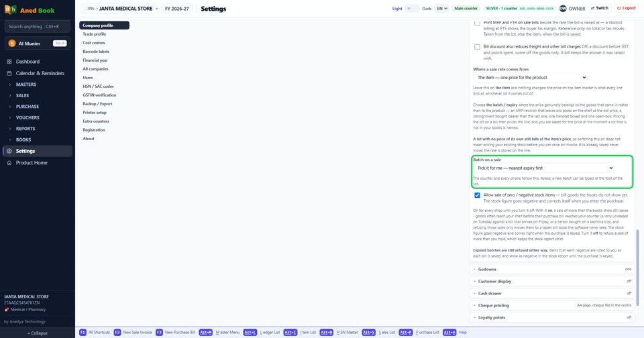Expand the REPORTS sidebar group
The width and height of the screenshot is (644, 338).
point(37,129)
